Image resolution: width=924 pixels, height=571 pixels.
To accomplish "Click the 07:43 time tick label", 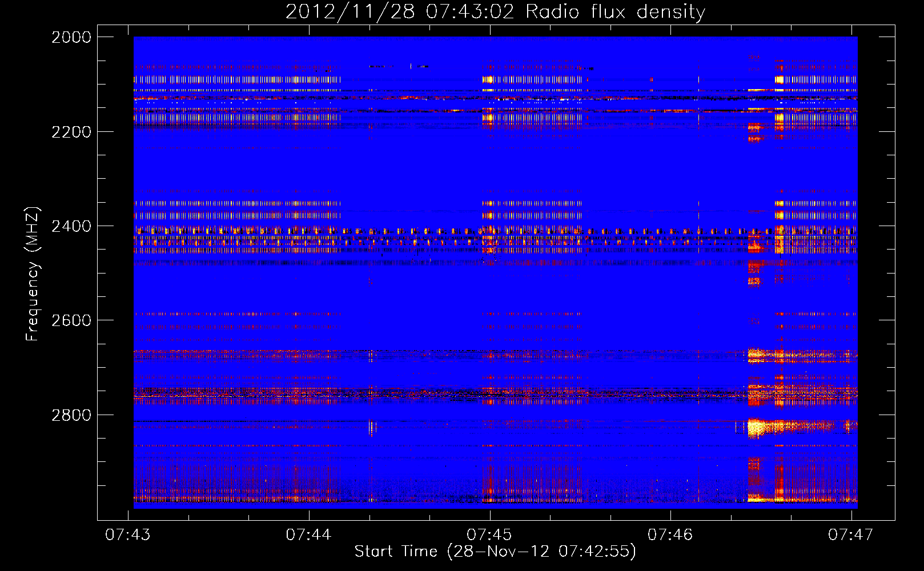I will [x=128, y=534].
